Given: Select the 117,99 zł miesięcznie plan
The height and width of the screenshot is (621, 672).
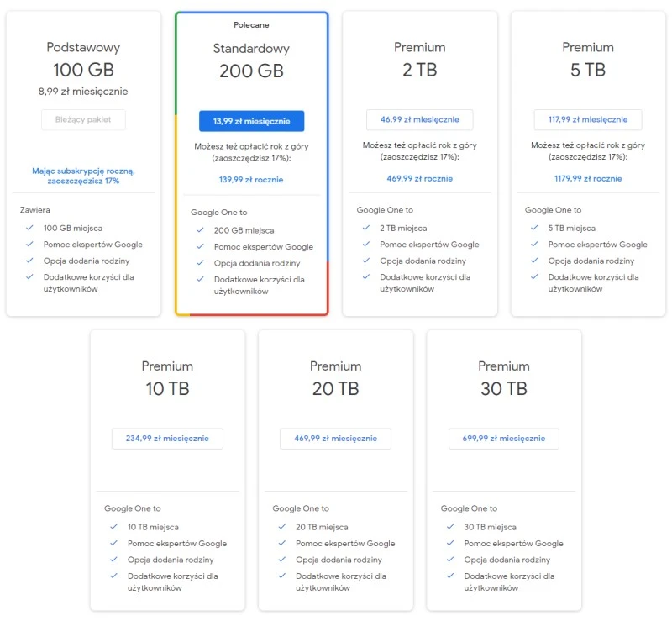Looking at the screenshot, I should (587, 118).
